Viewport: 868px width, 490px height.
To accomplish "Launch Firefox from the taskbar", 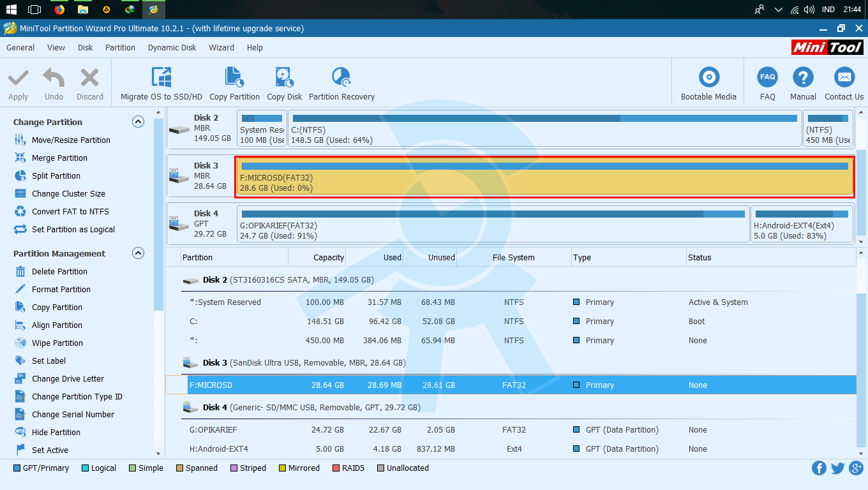I will pyautogui.click(x=59, y=10).
